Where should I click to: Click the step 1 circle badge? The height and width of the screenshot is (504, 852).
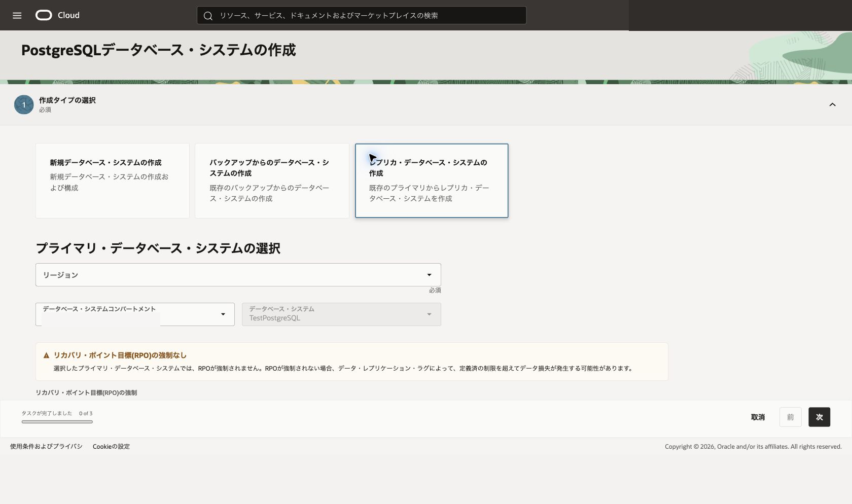coord(24,105)
